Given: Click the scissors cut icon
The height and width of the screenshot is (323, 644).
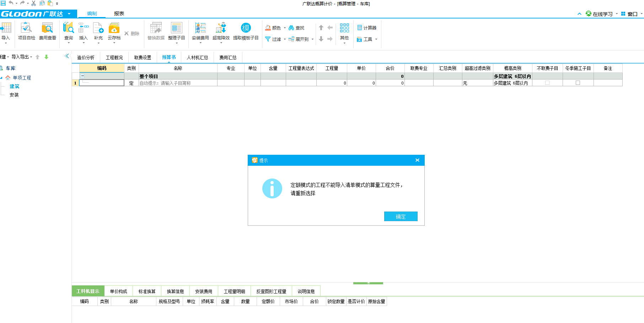Looking at the screenshot, I should click(34, 3).
